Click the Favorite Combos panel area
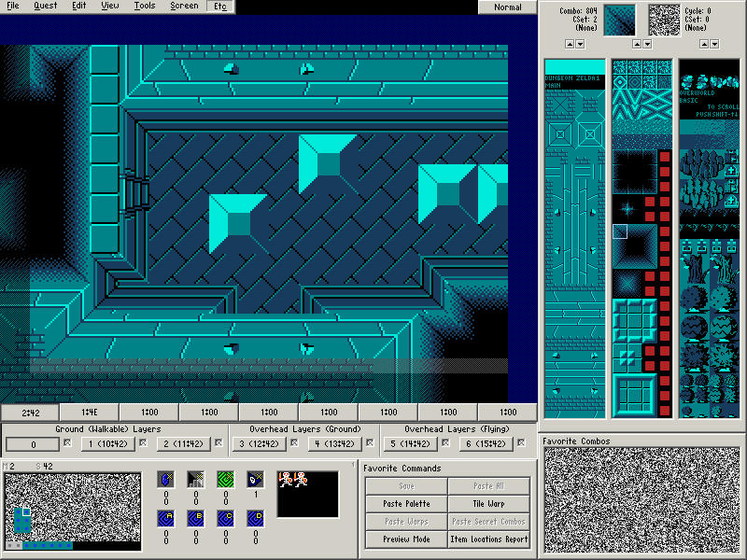 (x=642, y=500)
